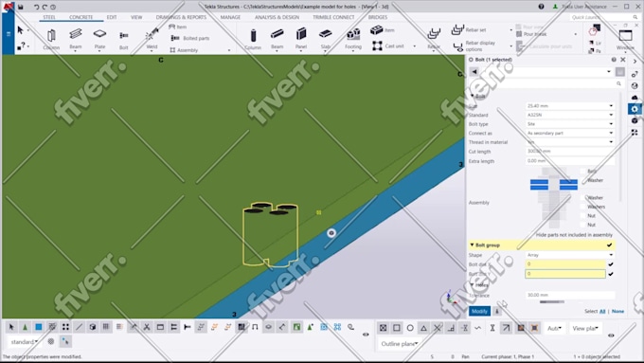Click the Cut length input field
Image resolution: width=644 pixels, height=363 pixels.
570,152
